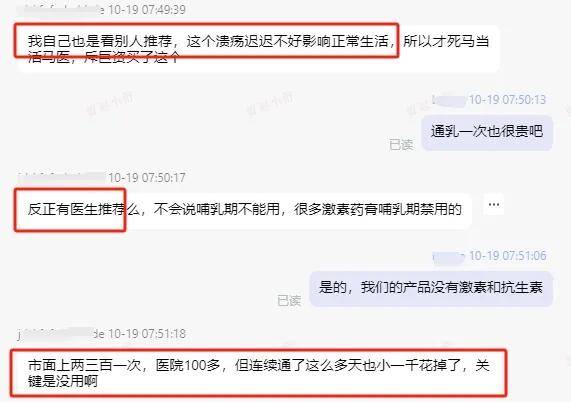Click the 10-19 07:51:18 timestamp
The width and height of the screenshot is (571, 402).
pyautogui.click(x=146, y=334)
